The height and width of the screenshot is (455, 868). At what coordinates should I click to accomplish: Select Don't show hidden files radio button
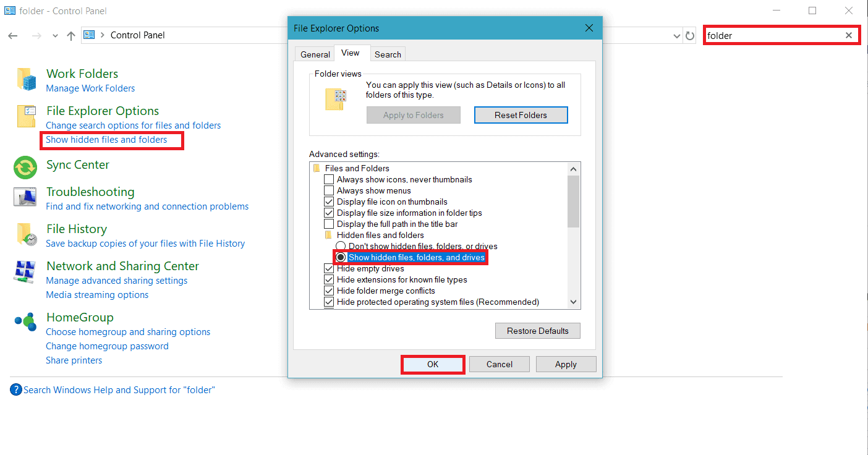point(340,245)
